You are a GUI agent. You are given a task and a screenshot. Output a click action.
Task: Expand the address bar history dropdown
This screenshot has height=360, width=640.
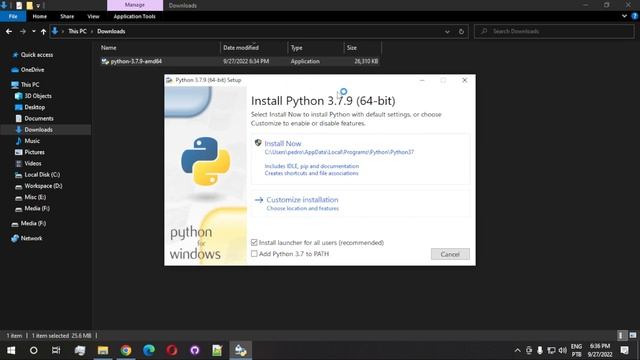[x=447, y=31]
